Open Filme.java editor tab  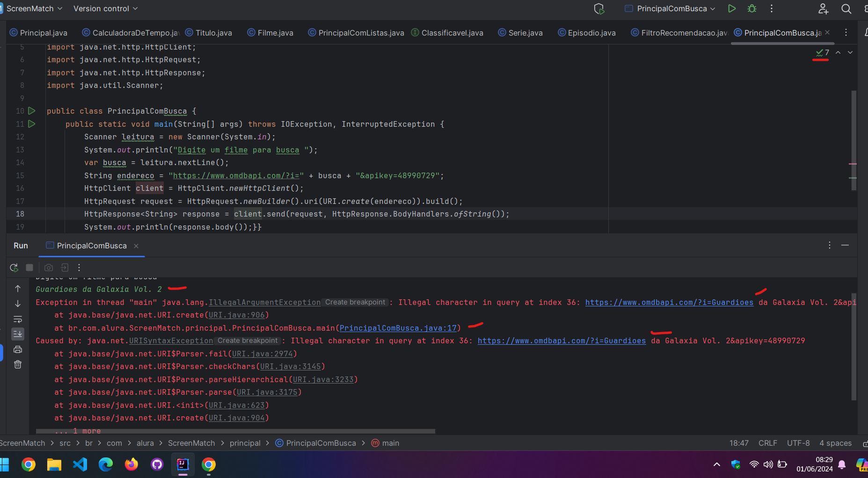click(x=270, y=33)
